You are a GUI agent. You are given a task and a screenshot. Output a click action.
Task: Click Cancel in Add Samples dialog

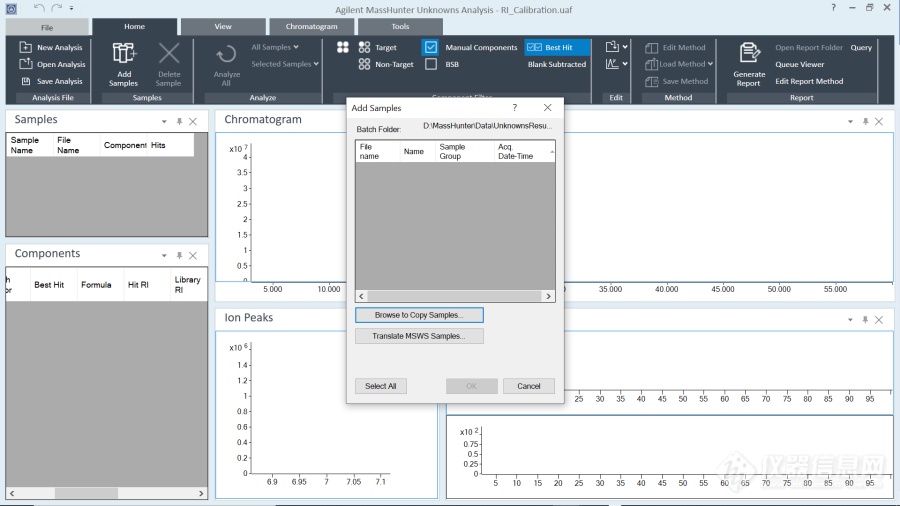tap(529, 386)
